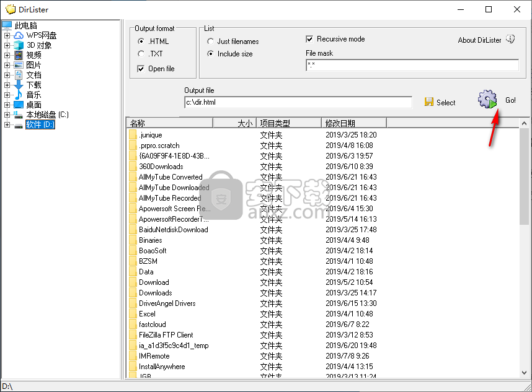Select the Just filenames option
Viewport: 532px width, 392px height.
pyautogui.click(x=211, y=41)
